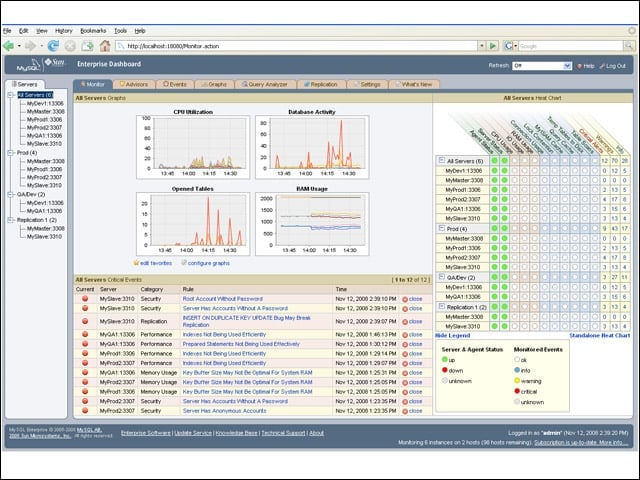
Task: Open the Knowledge Base footer link
Action: 236,433
